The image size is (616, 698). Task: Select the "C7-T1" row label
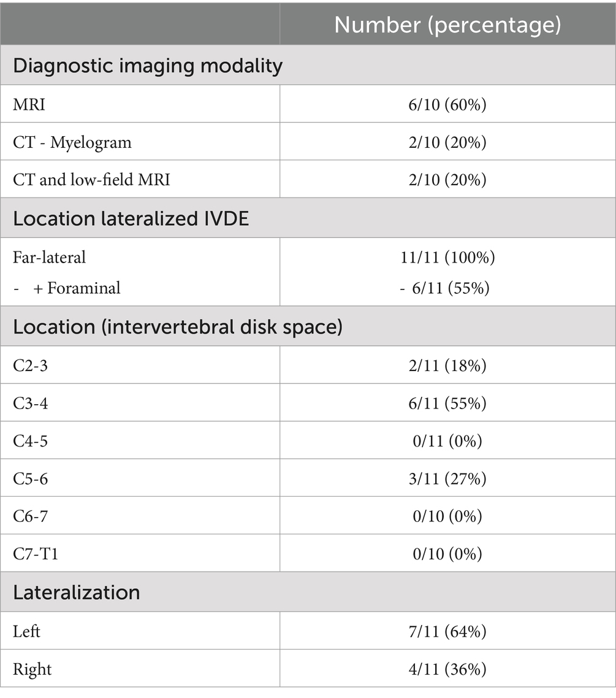tap(36, 554)
